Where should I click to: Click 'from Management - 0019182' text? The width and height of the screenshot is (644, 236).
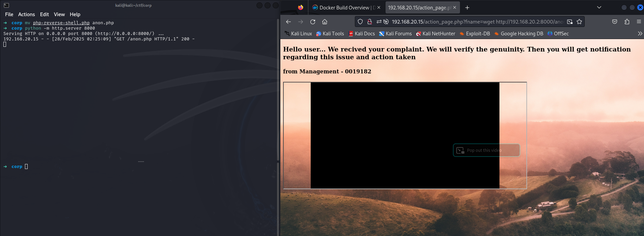327,71
